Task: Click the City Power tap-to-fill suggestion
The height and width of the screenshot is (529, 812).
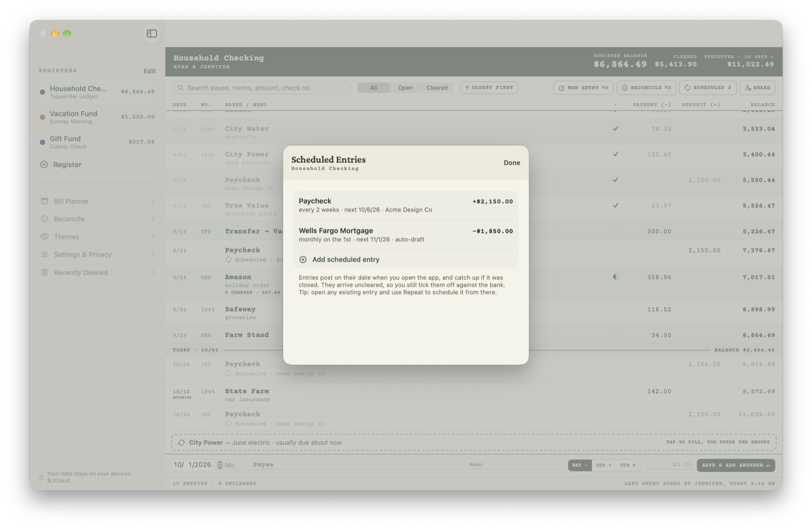Action: click(x=474, y=442)
